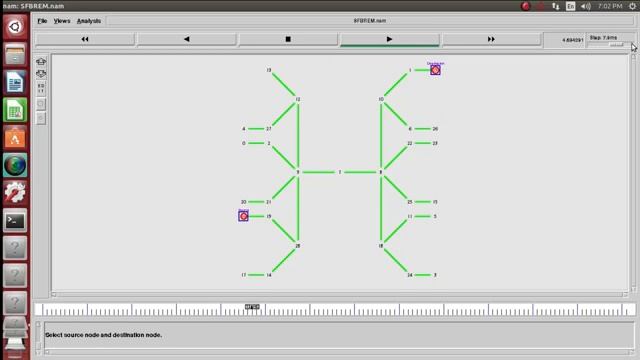Open System Settings from the dock
Viewport: 640px width, 360px height.
15,193
